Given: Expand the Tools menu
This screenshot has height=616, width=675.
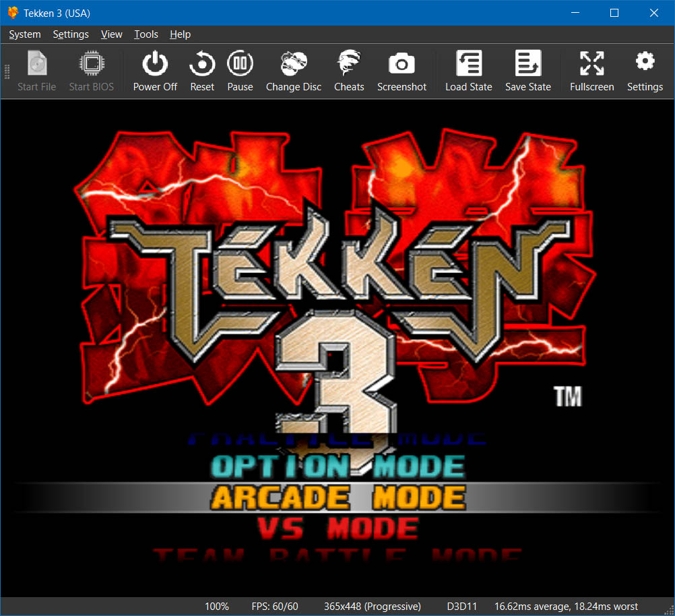Looking at the screenshot, I should (x=146, y=34).
